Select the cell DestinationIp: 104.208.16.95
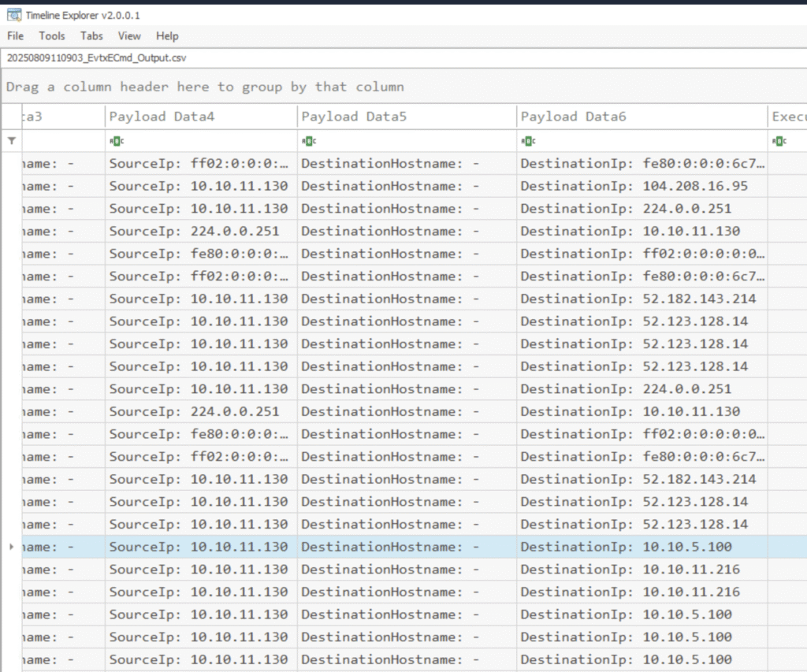The width and height of the screenshot is (807, 672). pyautogui.click(x=634, y=187)
